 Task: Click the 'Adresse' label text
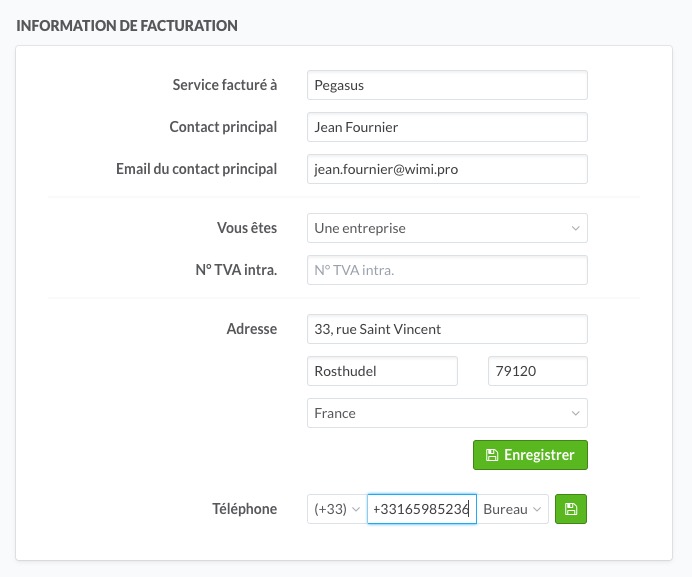tap(252, 329)
